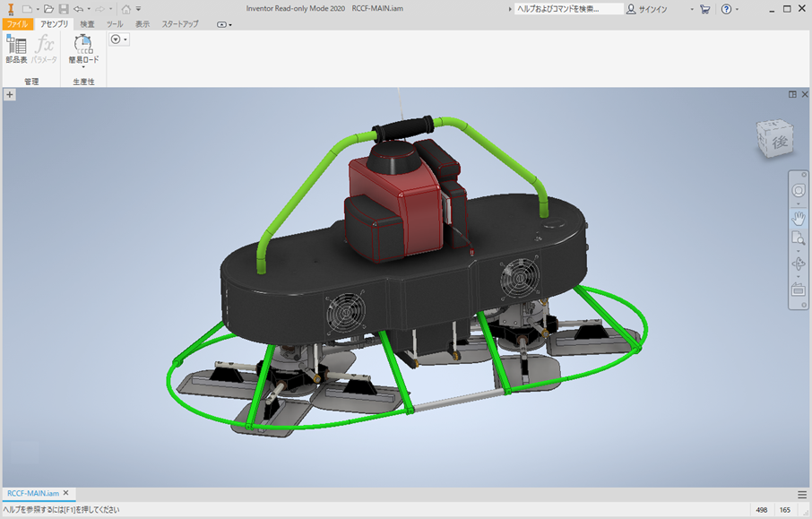
Task: Click the Look At face icon
Action: pyautogui.click(x=798, y=290)
